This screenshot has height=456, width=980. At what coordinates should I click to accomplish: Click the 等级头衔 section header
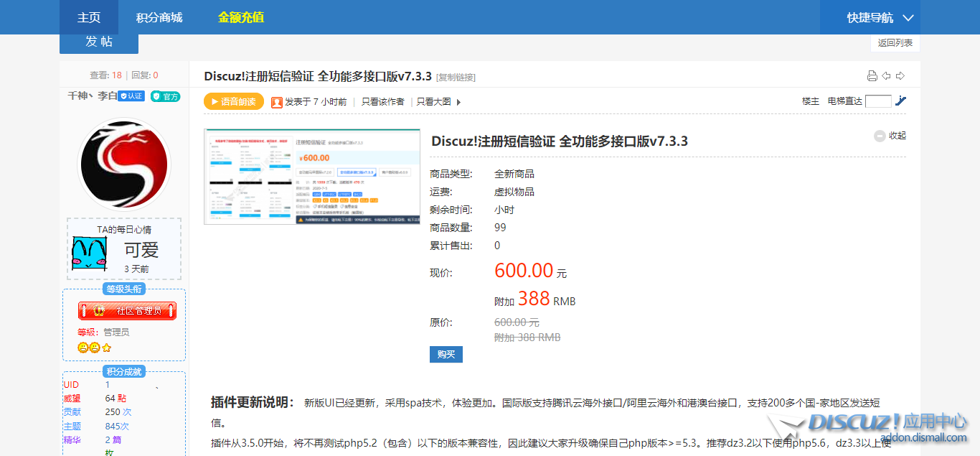click(x=124, y=289)
